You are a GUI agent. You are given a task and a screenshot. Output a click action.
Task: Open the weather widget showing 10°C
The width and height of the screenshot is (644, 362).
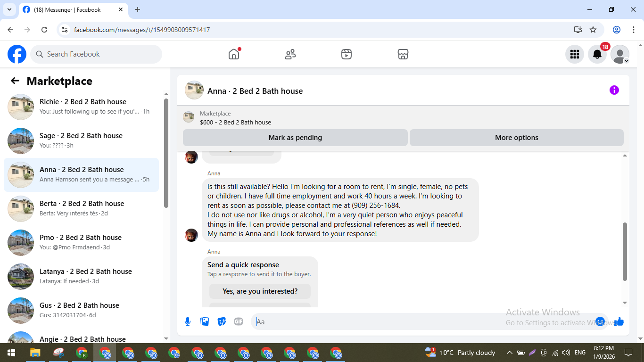pyautogui.click(x=460, y=353)
